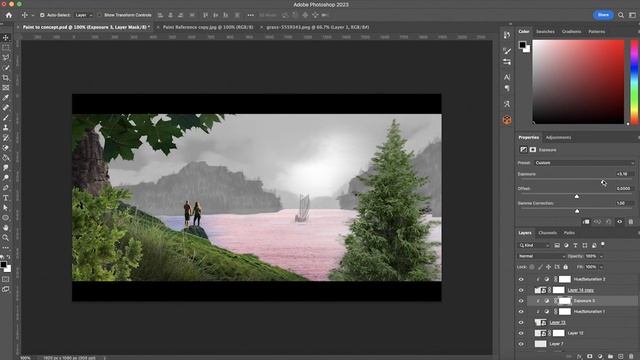This screenshot has width=640, height=360.
Task: Hide the Hue/Saturation 1 layer
Action: point(521,312)
